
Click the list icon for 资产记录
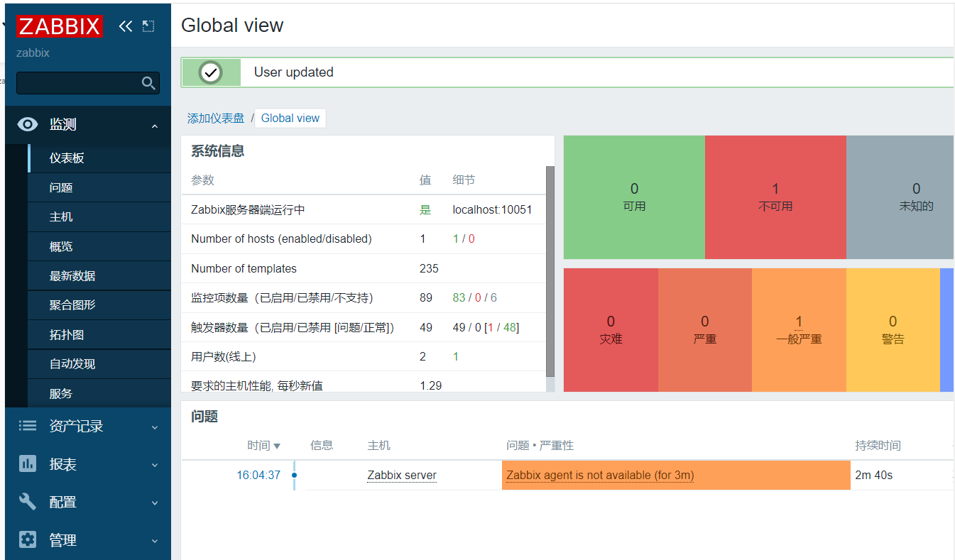click(28, 426)
